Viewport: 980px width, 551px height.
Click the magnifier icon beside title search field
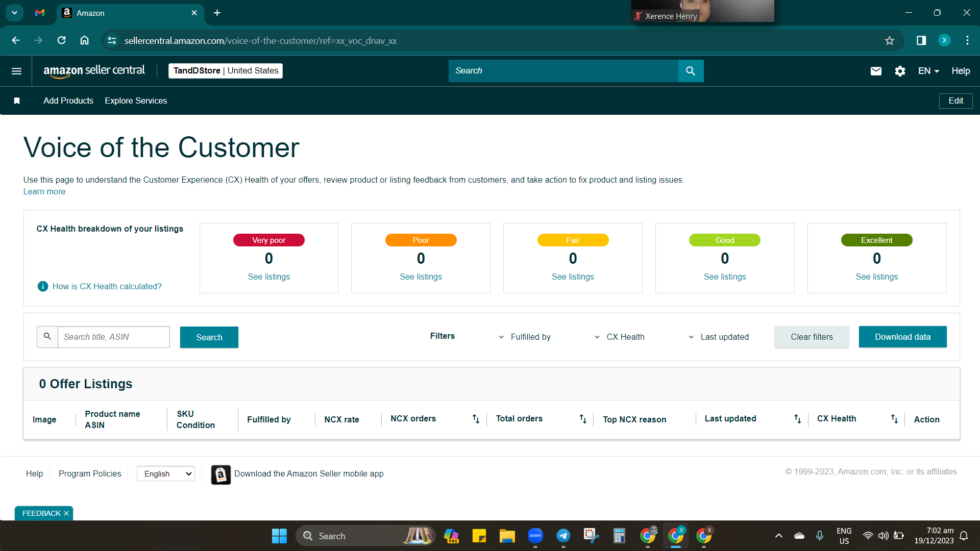pyautogui.click(x=47, y=337)
